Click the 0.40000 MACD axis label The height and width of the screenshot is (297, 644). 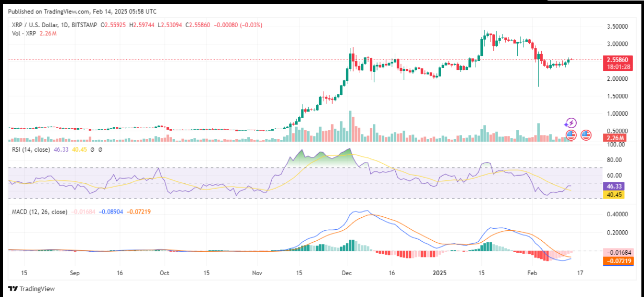[x=616, y=214]
